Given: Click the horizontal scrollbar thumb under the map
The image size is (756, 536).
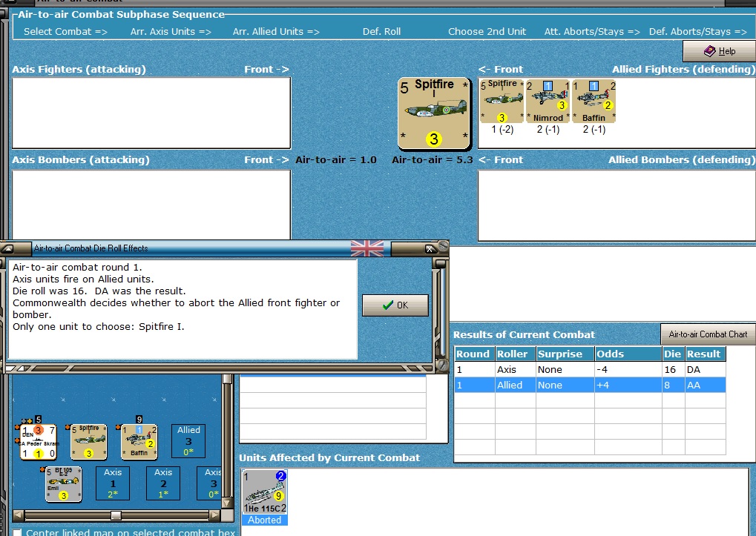Looking at the screenshot, I should coord(116,515).
